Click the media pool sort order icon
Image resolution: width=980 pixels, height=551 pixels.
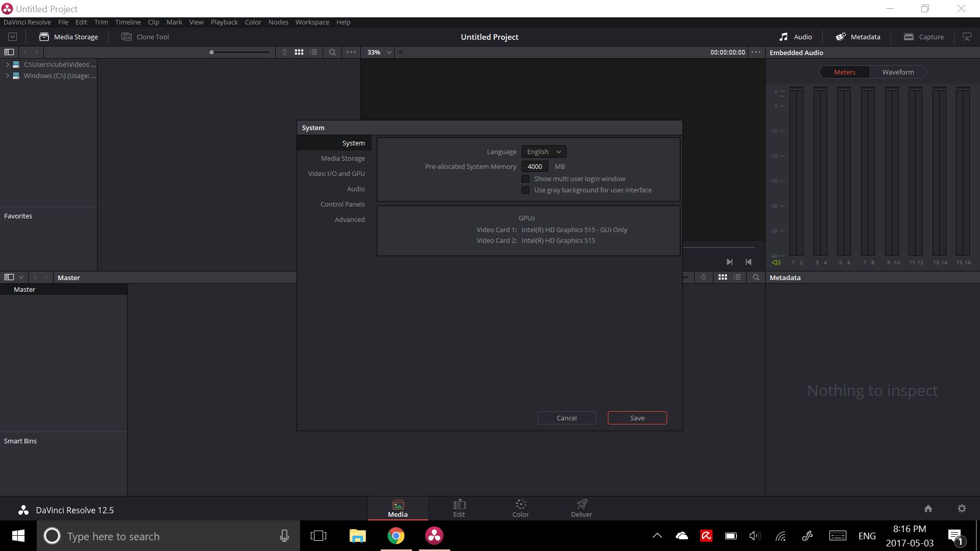click(x=703, y=277)
